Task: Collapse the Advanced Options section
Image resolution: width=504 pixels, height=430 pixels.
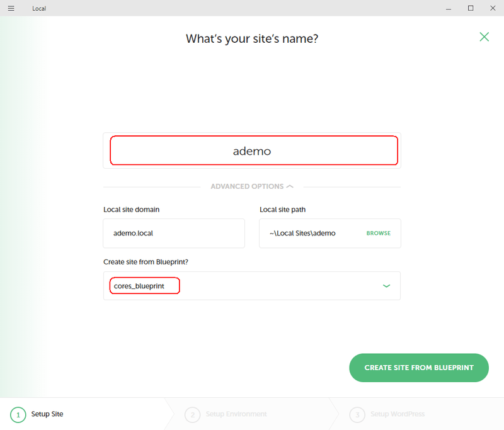Action: click(x=252, y=186)
